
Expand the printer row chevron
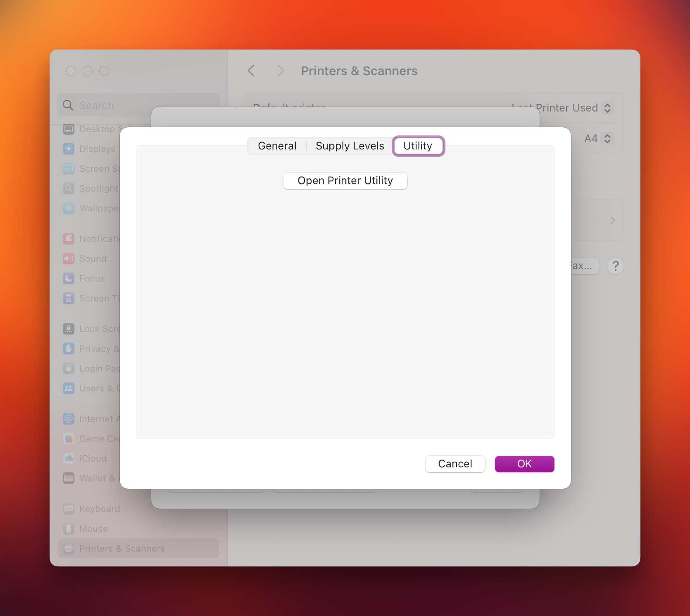pyautogui.click(x=613, y=220)
